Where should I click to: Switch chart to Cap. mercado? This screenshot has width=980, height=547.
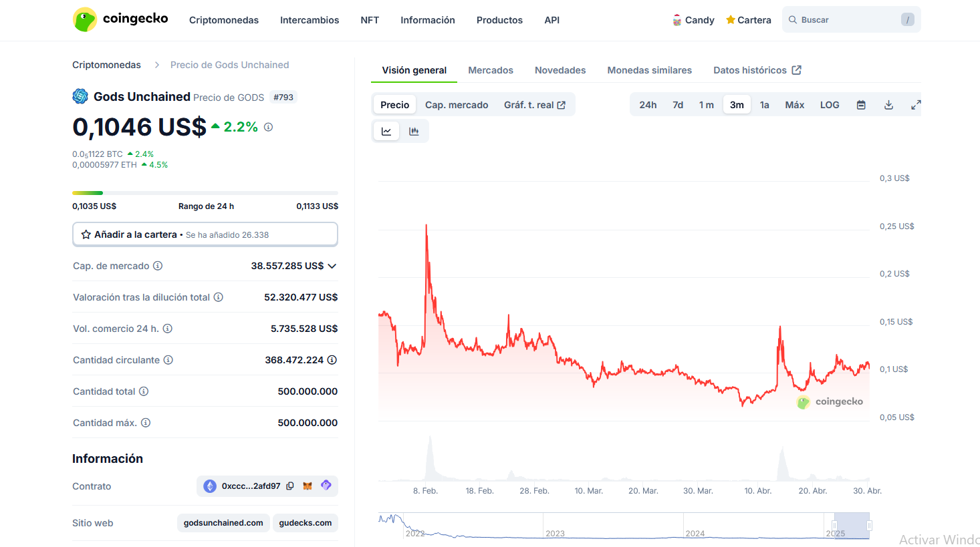457,105
